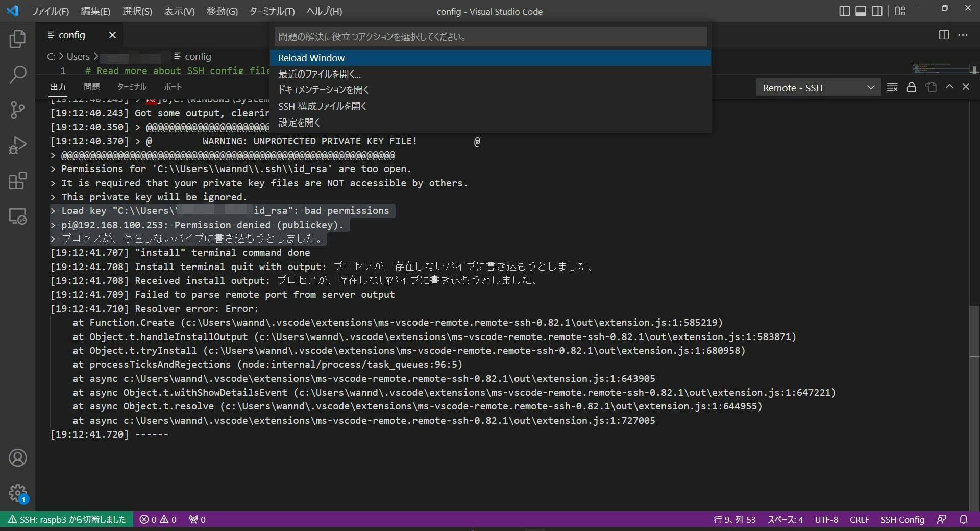Image resolution: width=980 pixels, height=531 pixels.
Task: Split the editor to the right
Action: tap(944, 35)
